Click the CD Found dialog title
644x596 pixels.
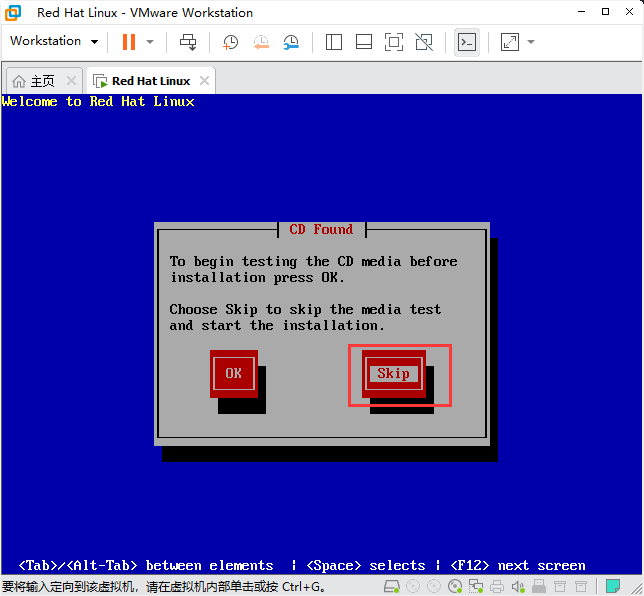pos(321,229)
